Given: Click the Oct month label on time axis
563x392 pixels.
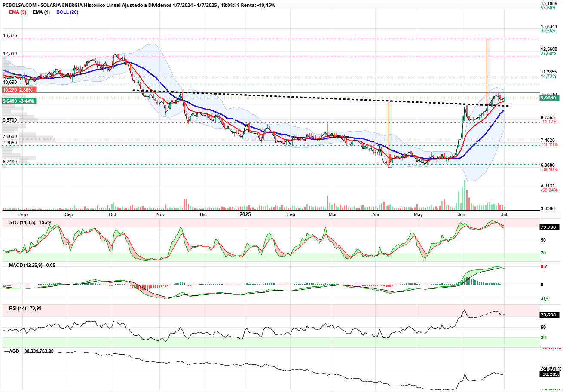Looking at the screenshot, I should click(113, 214).
